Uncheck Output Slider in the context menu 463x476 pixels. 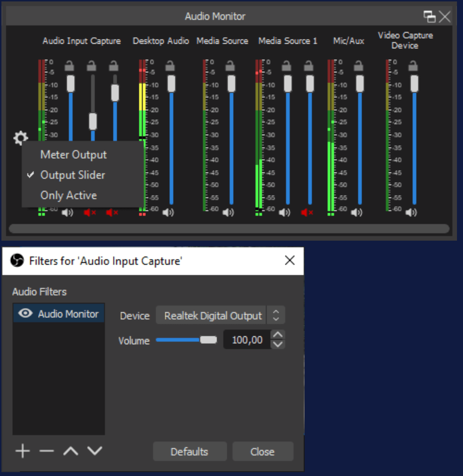pos(73,175)
